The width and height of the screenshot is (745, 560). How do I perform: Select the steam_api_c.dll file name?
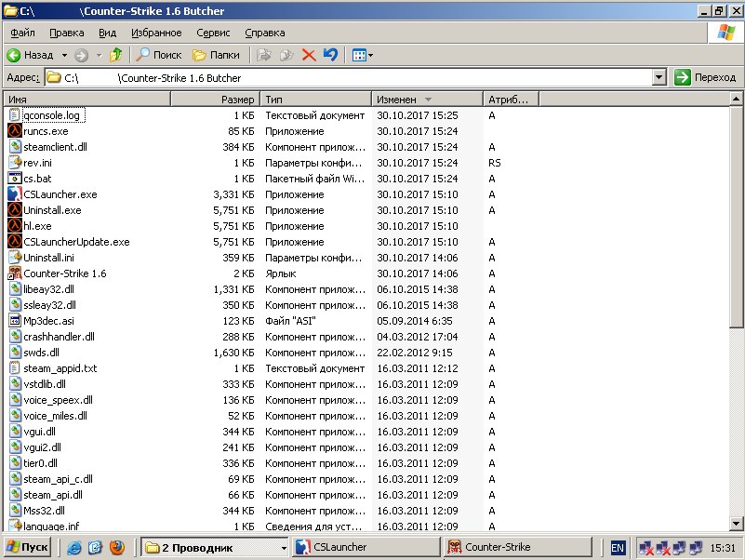[58, 479]
